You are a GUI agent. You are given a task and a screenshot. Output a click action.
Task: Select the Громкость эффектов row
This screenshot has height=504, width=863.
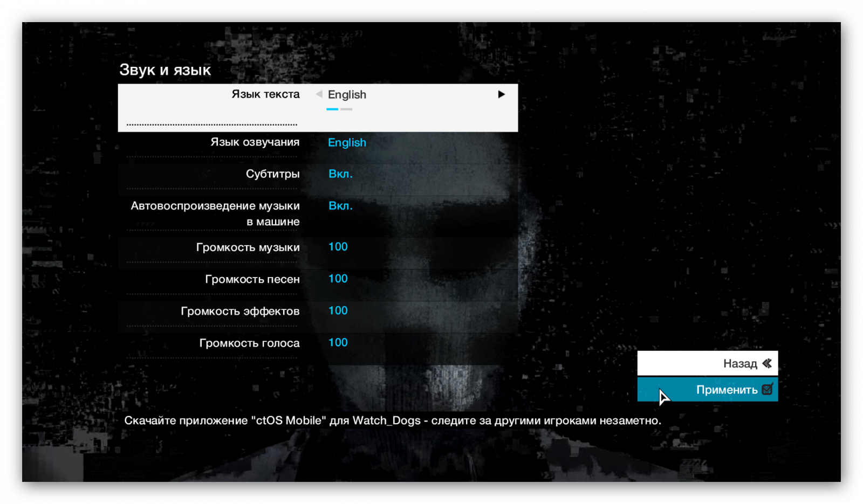pyautogui.click(x=318, y=316)
